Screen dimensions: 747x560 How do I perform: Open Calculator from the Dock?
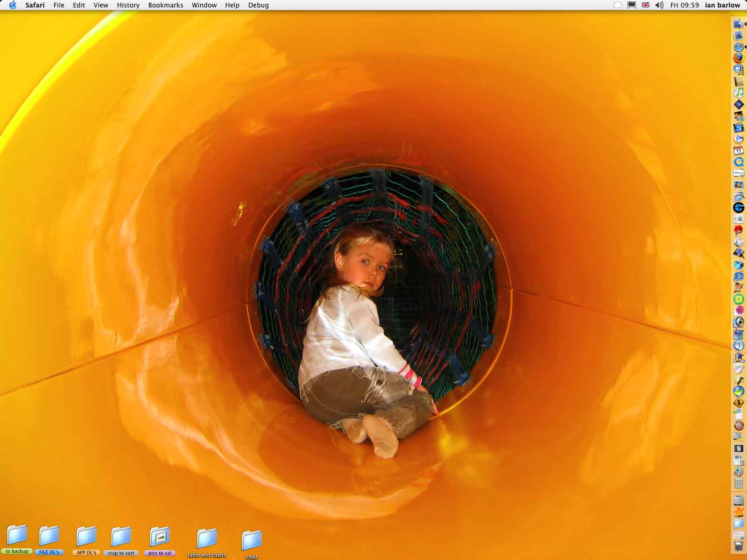click(x=739, y=483)
